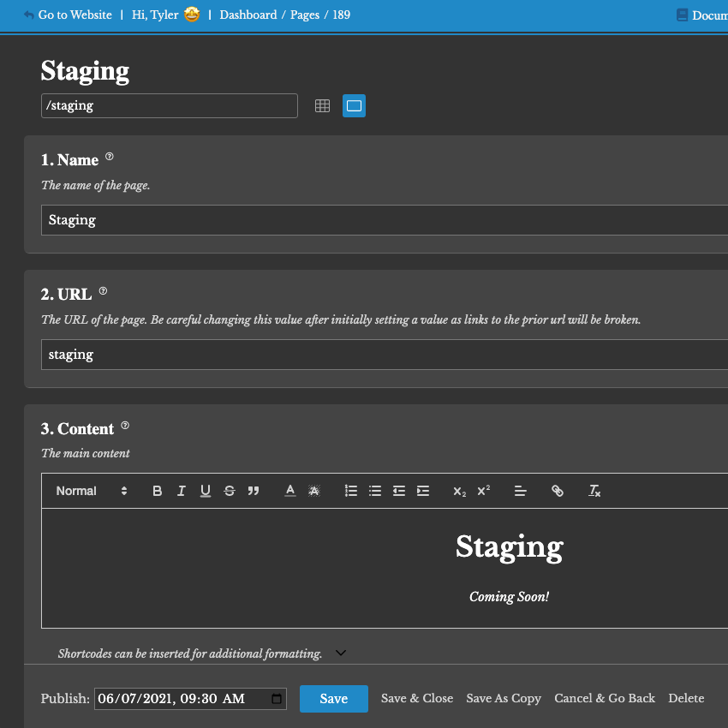This screenshot has width=728, height=728.
Task: Open the text color picker
Action: pos(290,491)
